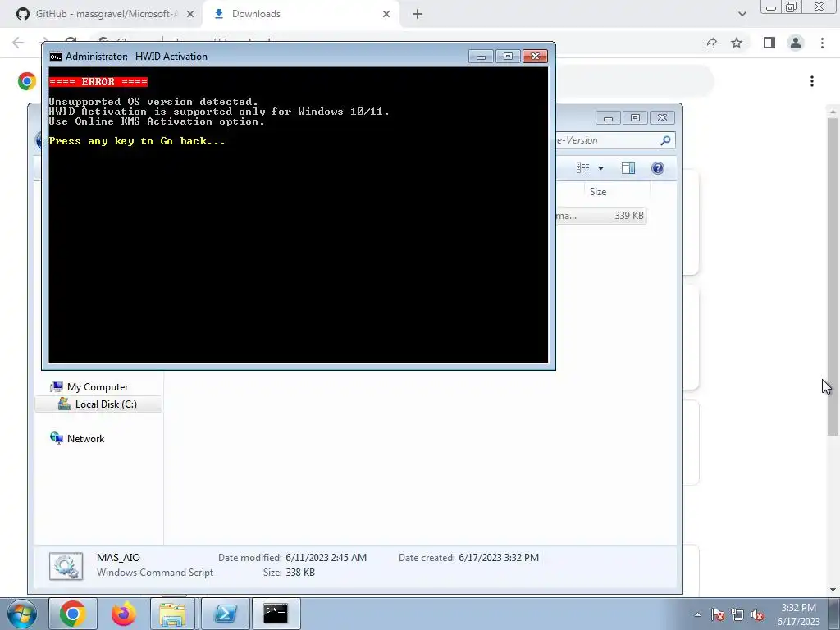Open Action Center flag tray icon

pos(718,614)
